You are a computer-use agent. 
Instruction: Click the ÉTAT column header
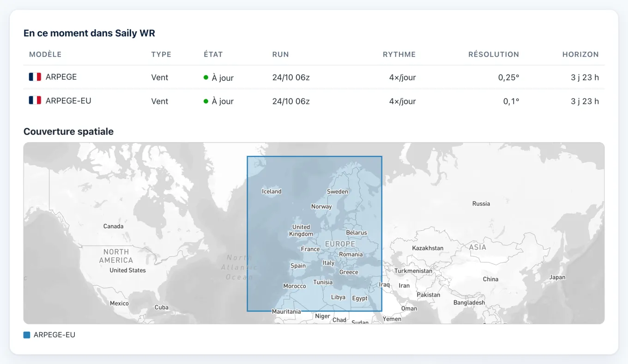pos(213,54)
